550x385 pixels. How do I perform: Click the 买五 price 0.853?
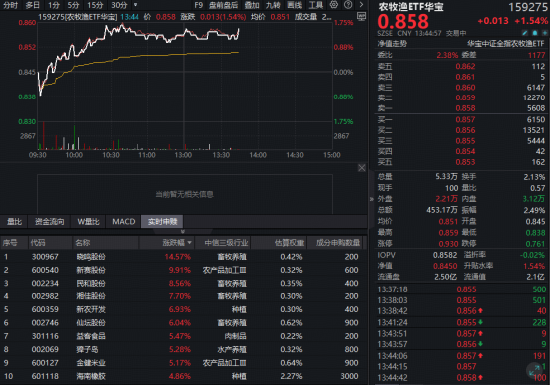tap(465, 162)
